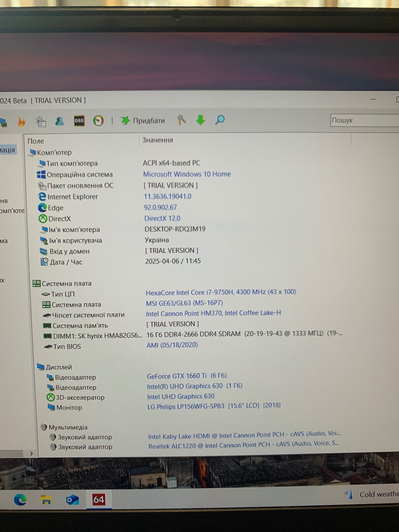
Task: Open the DirectX 12.0 link
Action: pyautogui.click(x=162, y=218)
